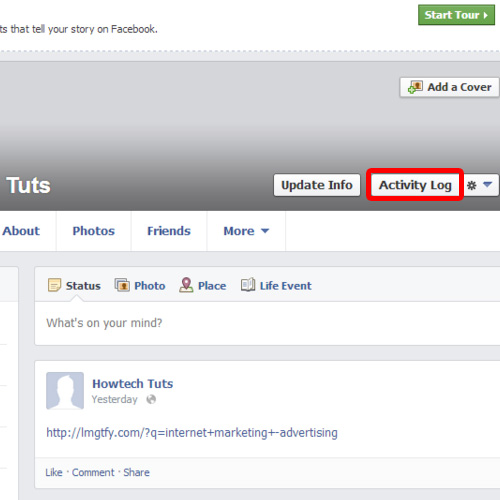Open the gear settings dropdown
This screenshot has width=500, height=500.
point(480,185)
